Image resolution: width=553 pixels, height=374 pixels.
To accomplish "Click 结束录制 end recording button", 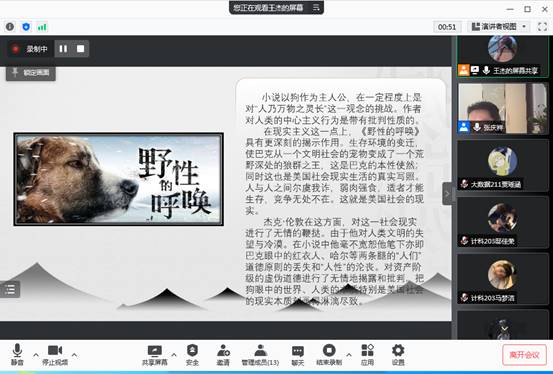I will tap(329, 355).
